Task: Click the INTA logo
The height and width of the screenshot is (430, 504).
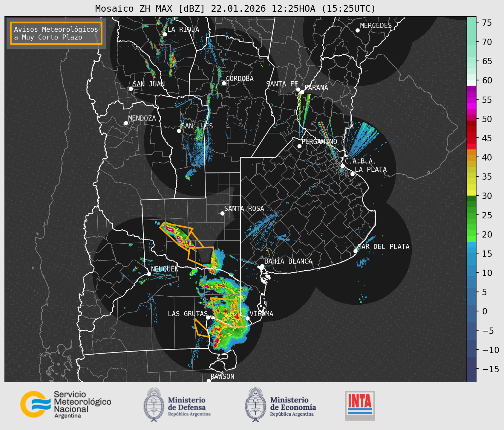Action: pos(360,405)
